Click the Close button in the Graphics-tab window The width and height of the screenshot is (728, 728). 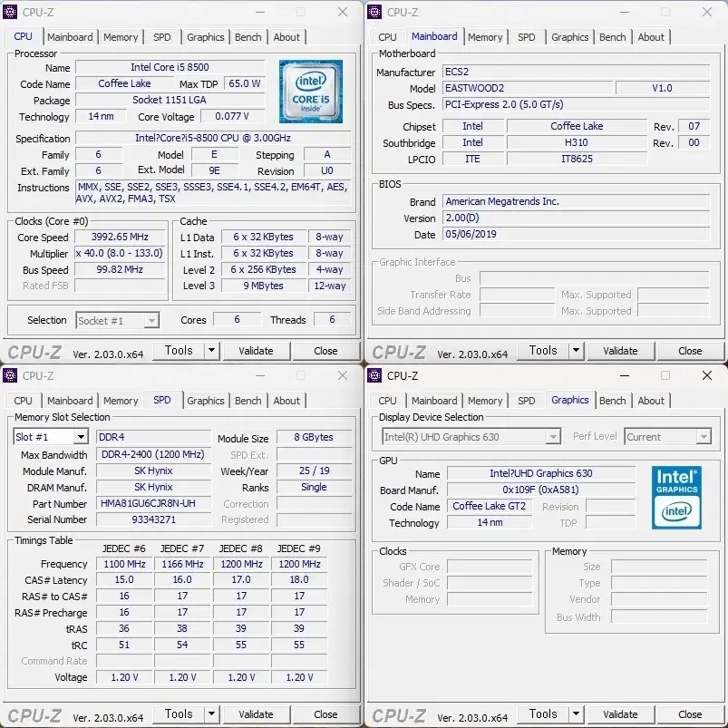point(690,714)
